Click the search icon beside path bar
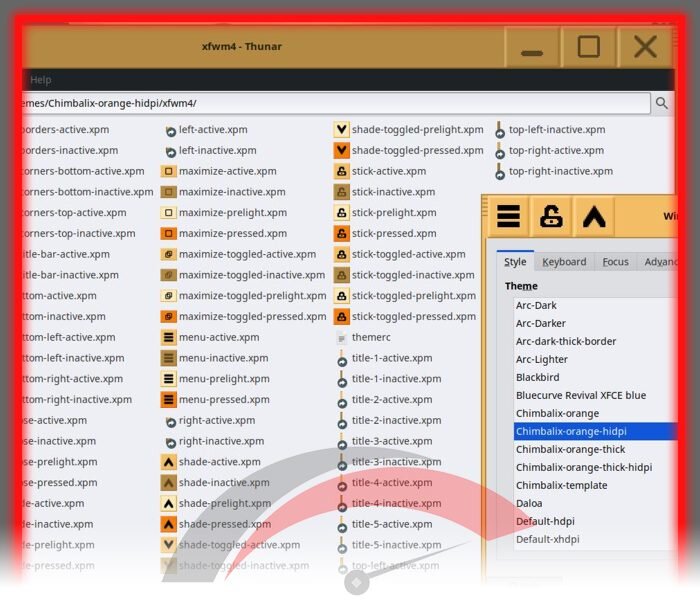700x600 pixels. [662, 103]
